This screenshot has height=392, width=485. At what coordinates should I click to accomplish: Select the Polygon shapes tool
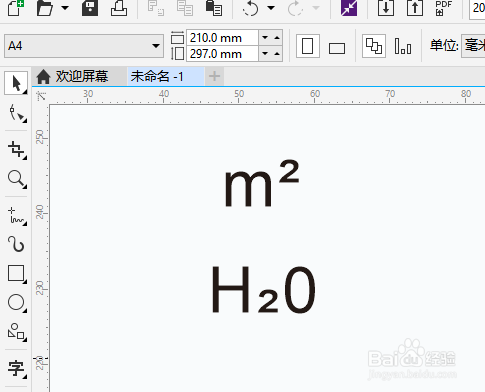point(17,332)
